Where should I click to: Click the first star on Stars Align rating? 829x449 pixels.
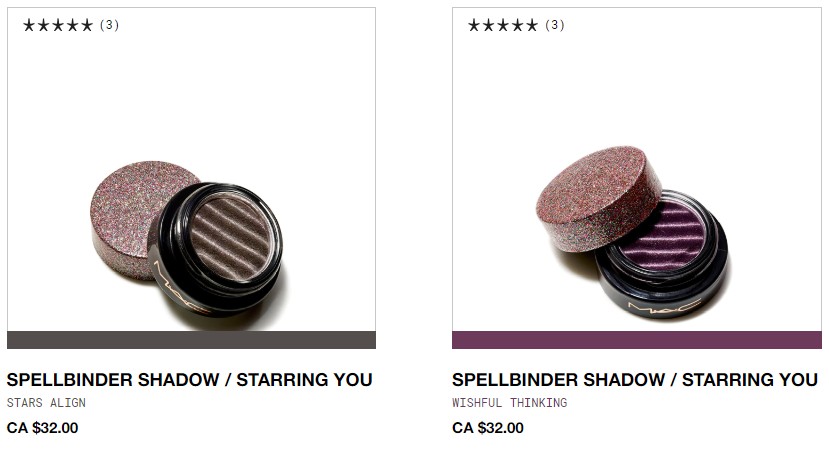29,25
